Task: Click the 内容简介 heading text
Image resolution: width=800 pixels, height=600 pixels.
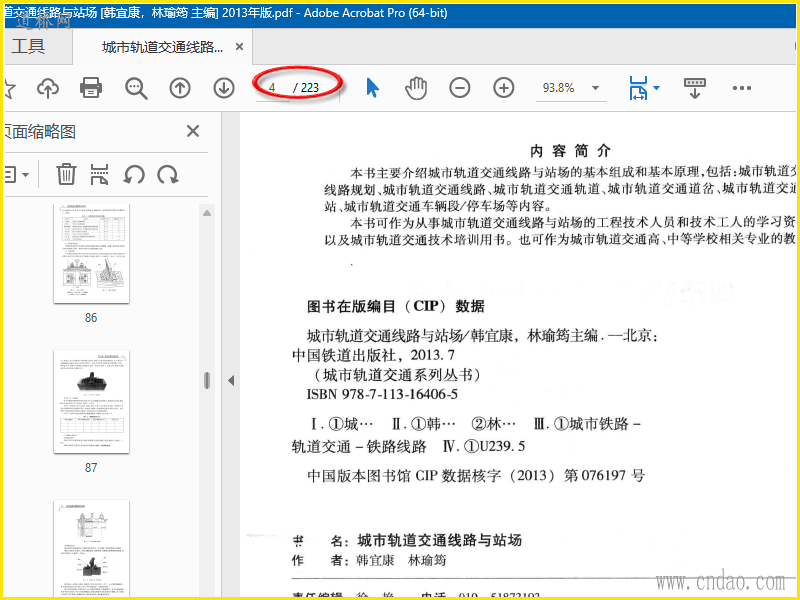Action: 570,151
